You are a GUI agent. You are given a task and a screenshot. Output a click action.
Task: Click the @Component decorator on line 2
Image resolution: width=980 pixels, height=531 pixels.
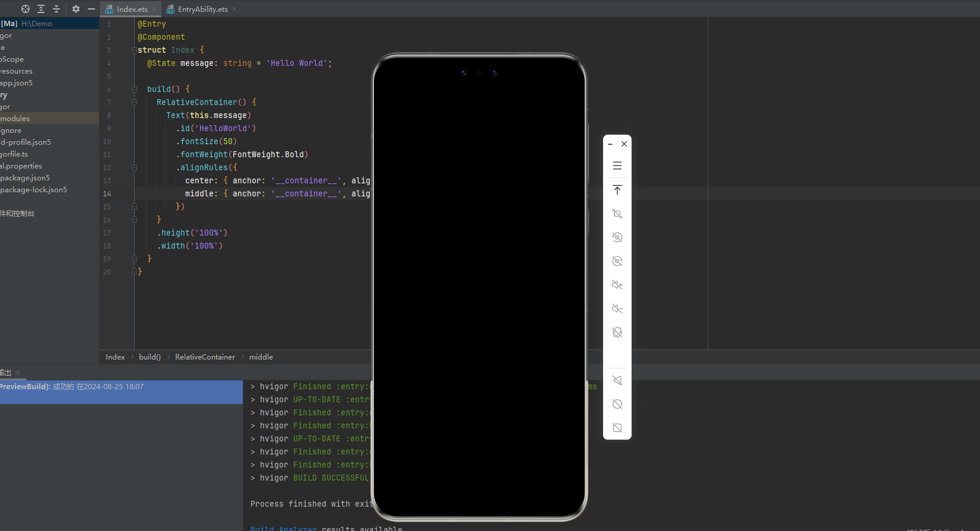click(x=161, y=37)
